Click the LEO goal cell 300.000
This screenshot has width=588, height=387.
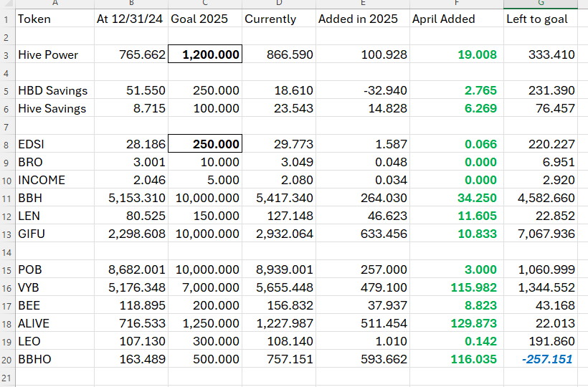[x=205, y=341]
